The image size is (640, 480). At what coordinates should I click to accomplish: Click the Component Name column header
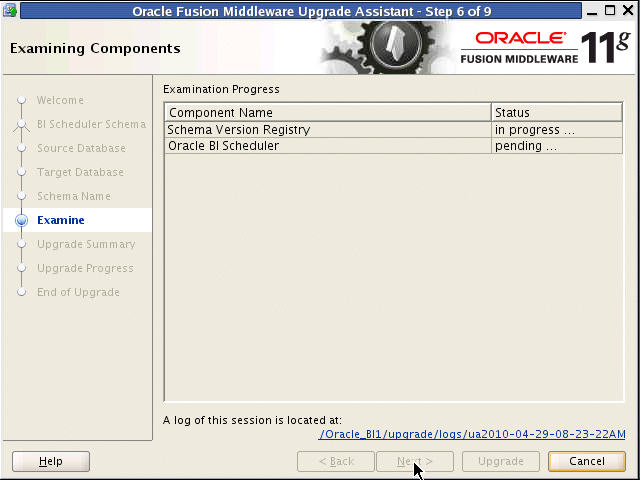pyautogui.click(x=328, y=112)
